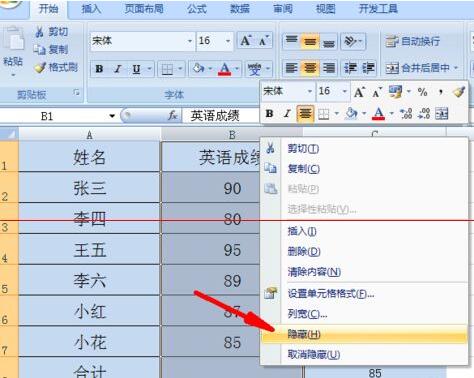Switch to the 页面布局 ribbon tab
474x378 pixels.
144,9
